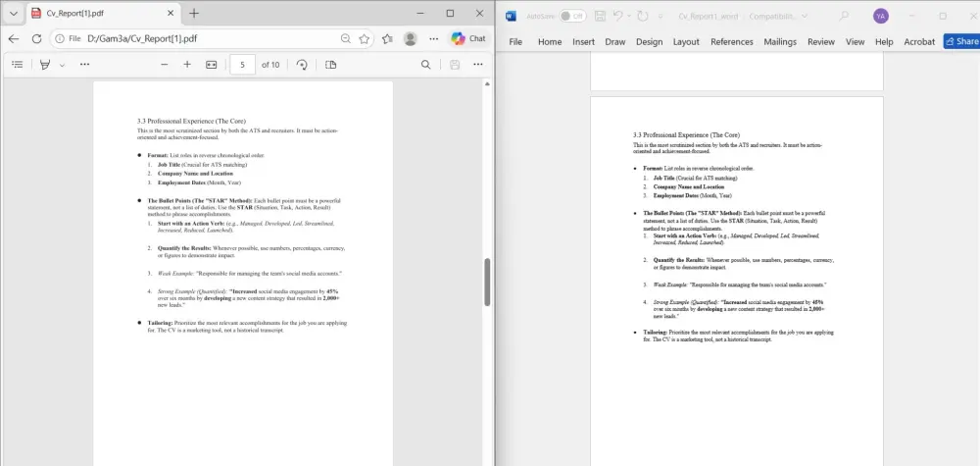
Task: Open PDF toolbar more options on right
Action: point(478,65)
